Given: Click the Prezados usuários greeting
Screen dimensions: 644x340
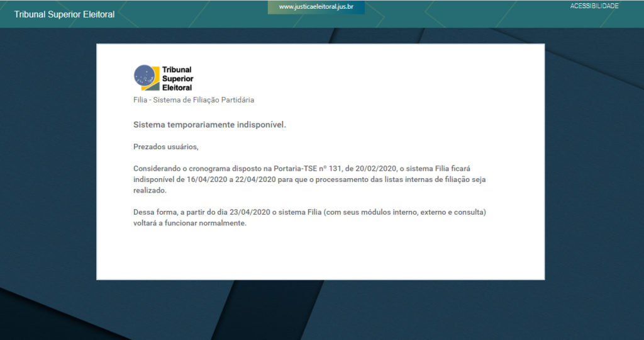Looking at the screenshot, I should [165, 147].
